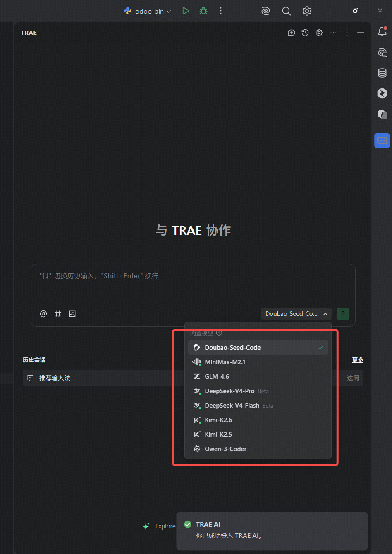Click info icon beside 内置模型
Screen dimensions: 392x554
219,333
